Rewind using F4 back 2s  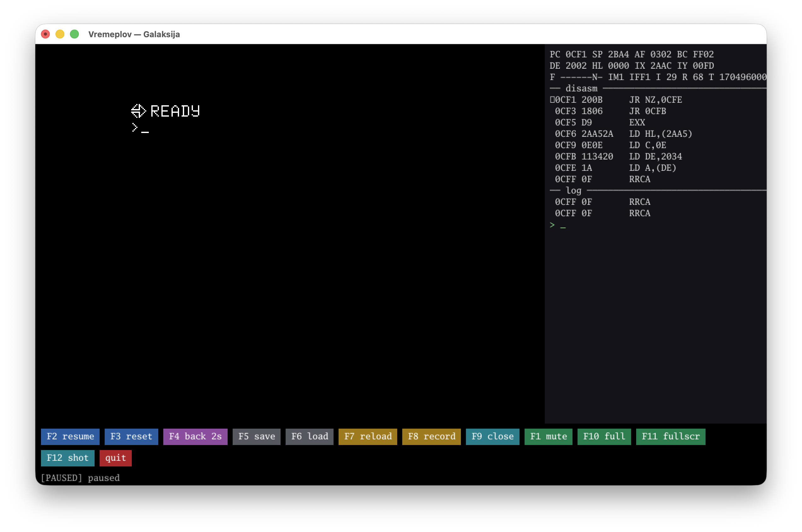coord(195,436)
